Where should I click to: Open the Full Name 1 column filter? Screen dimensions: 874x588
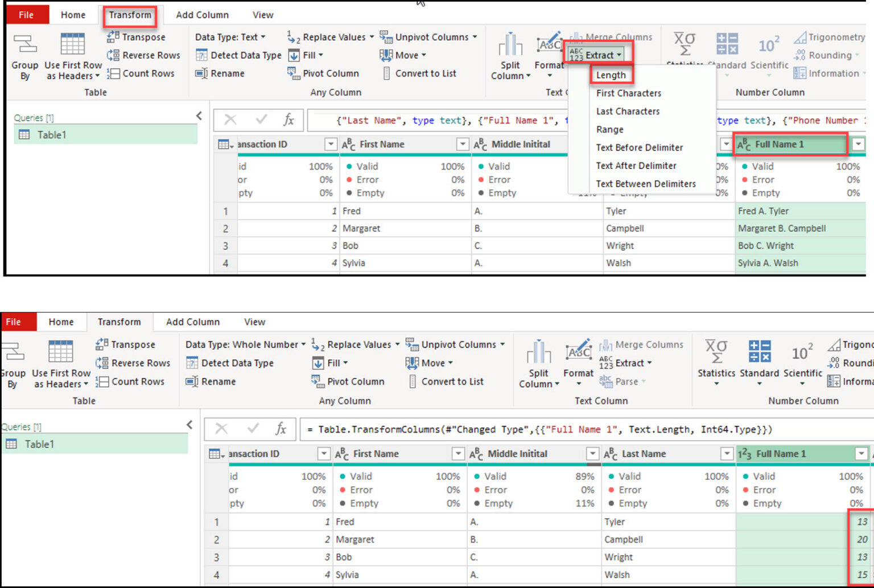tap(858, 144)
